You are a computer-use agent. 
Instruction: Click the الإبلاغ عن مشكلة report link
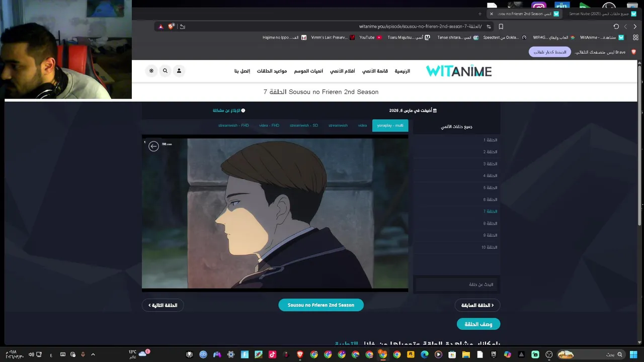229,111
